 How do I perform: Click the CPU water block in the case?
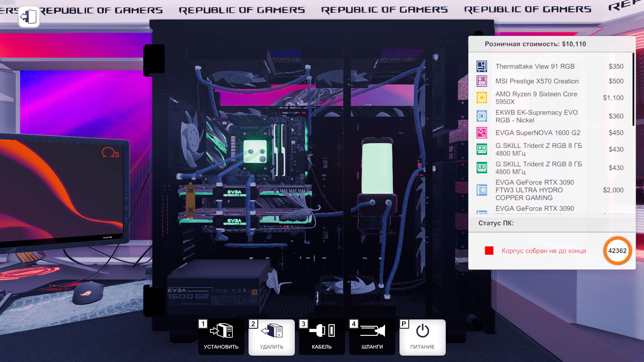point(255,152)
